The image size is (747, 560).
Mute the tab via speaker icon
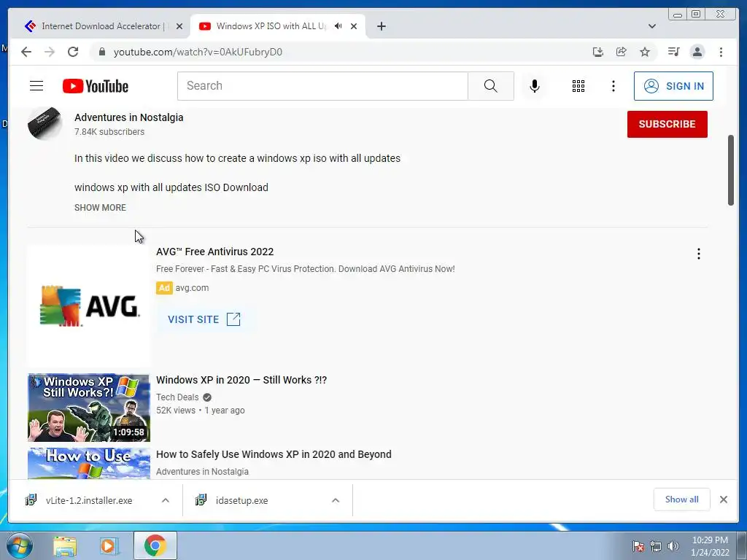pos(338,26)
